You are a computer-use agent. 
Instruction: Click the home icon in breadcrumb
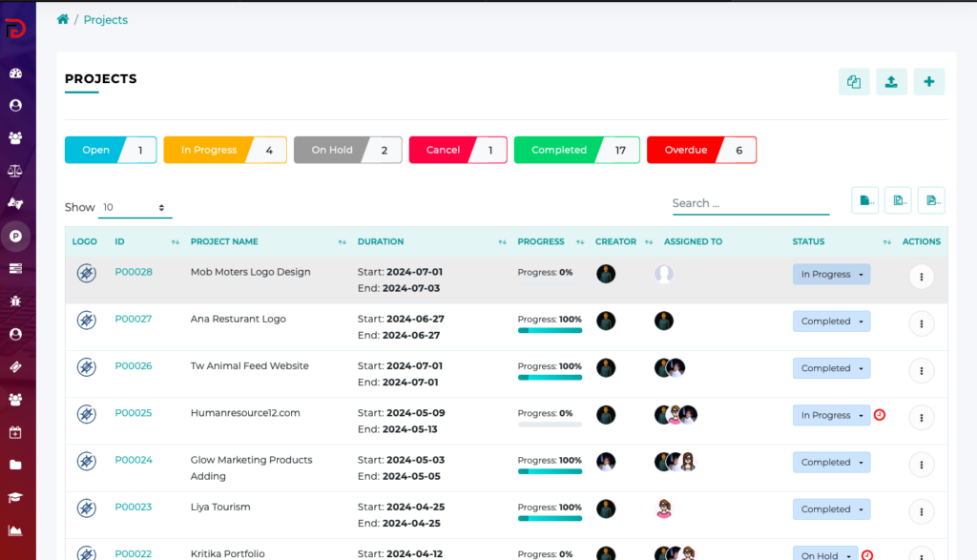pos(63,20)
